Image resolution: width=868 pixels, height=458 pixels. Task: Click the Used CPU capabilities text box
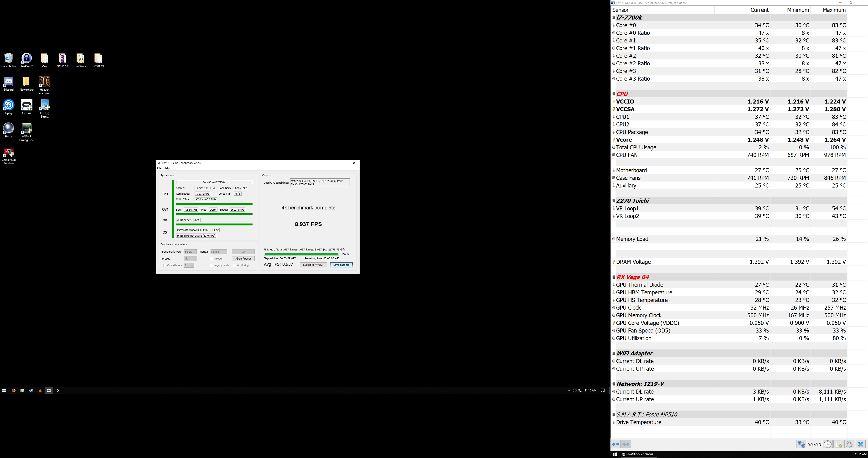point(320,183)
